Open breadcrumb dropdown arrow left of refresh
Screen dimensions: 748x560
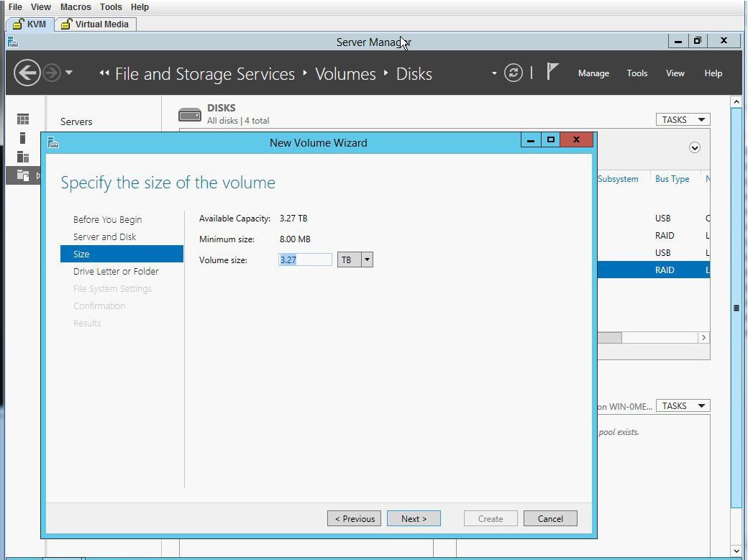click(494, 73)
